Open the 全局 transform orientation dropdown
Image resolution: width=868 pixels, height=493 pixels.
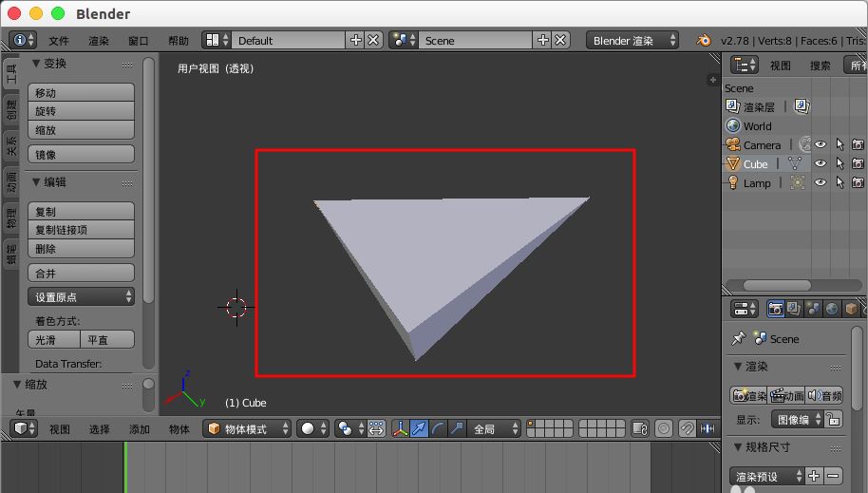pos(495,428)
